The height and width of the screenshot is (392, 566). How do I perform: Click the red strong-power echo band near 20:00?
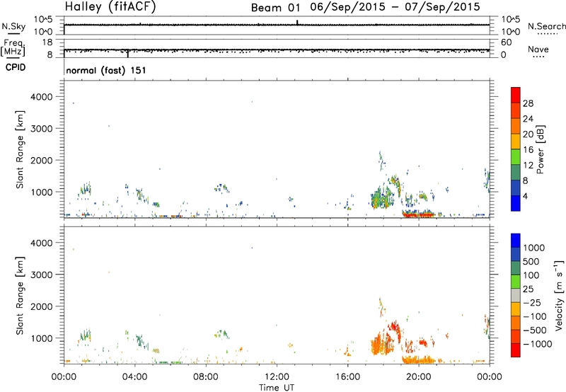coord(418,215)
